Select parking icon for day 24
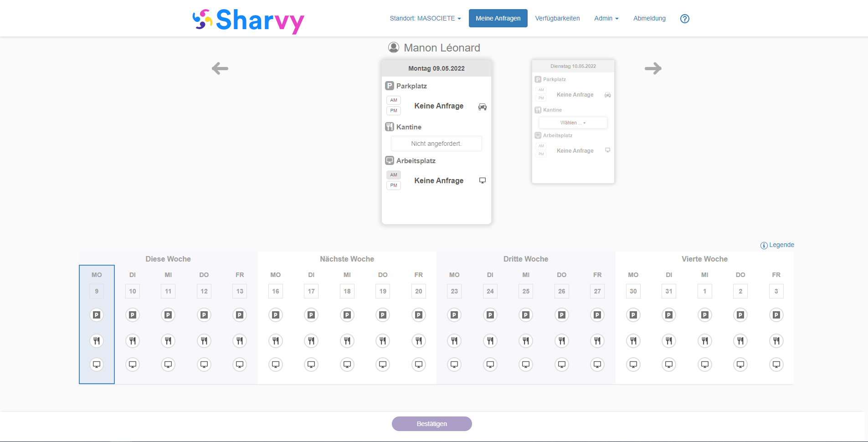868x442 pixels. pos(490,315)
